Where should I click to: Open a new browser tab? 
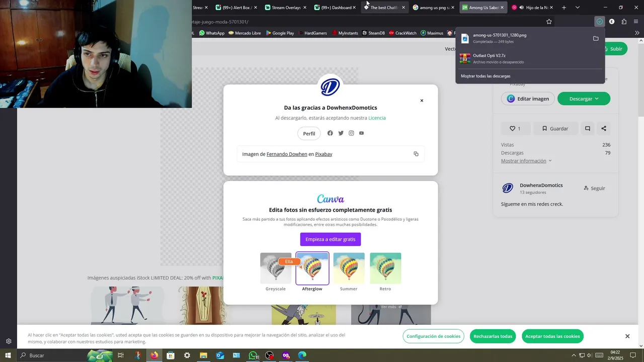coord(564,8)
